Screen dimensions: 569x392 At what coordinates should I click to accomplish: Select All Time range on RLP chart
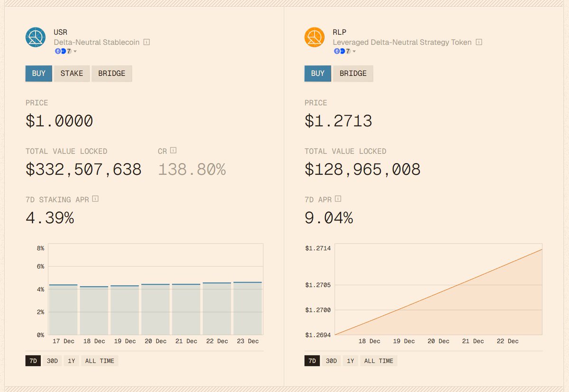(x=378, y=361)
